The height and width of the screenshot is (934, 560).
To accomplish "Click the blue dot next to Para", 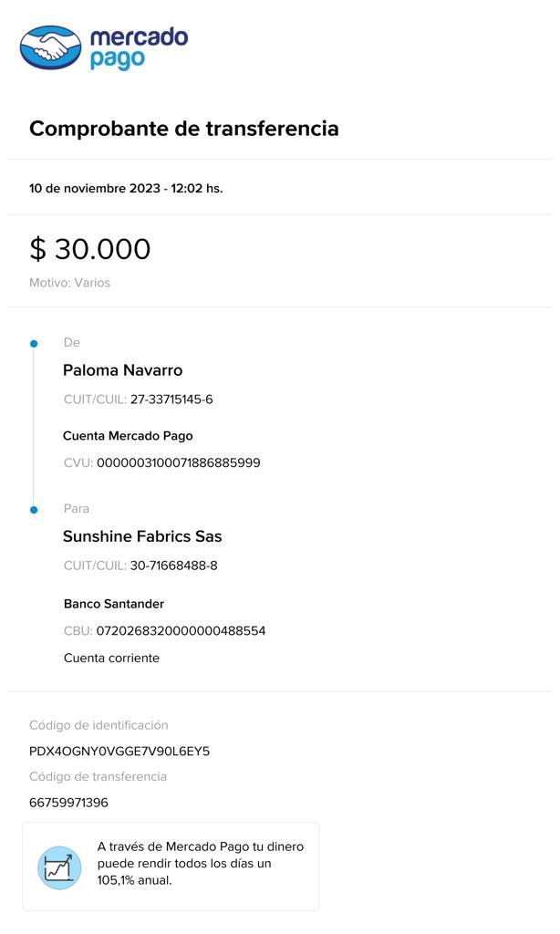I will (x=34, y=510).
